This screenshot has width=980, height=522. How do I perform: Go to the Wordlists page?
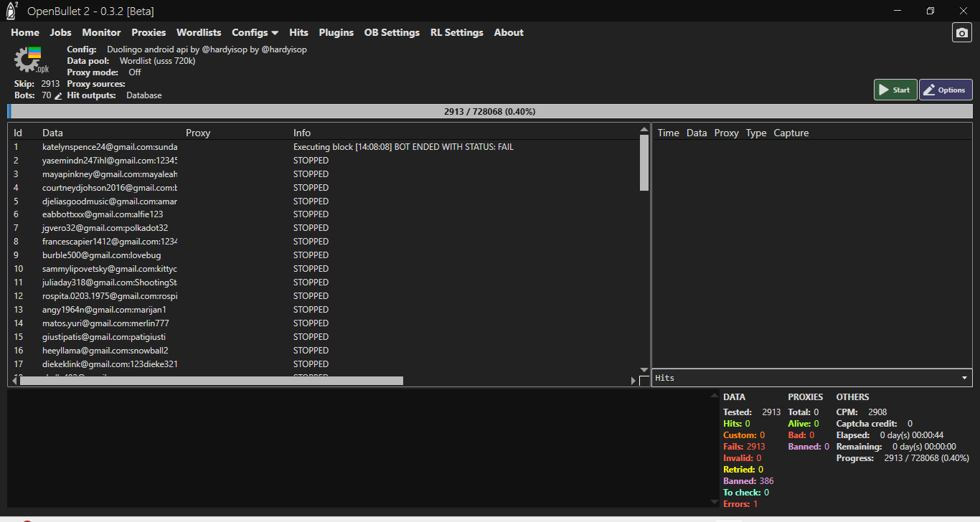(199, 32)
